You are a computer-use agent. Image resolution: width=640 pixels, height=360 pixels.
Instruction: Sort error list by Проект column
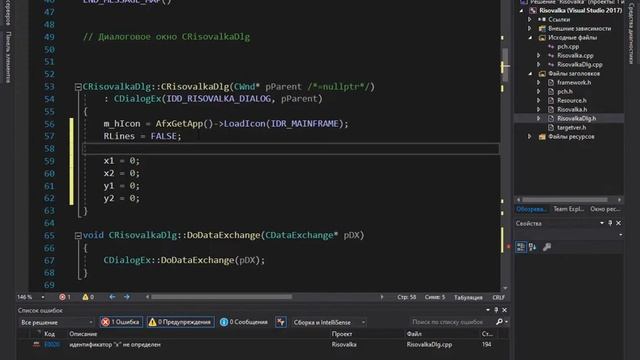(342, 334)
